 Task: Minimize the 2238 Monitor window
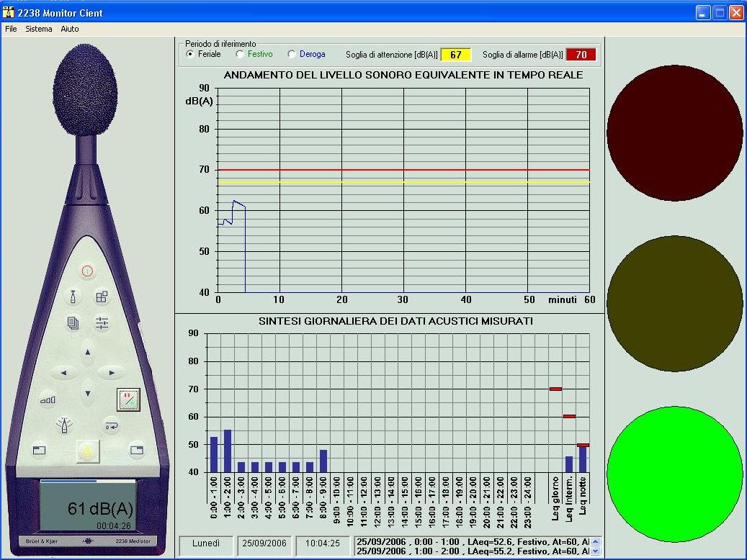pyautogui.click(x=703, y=13)
